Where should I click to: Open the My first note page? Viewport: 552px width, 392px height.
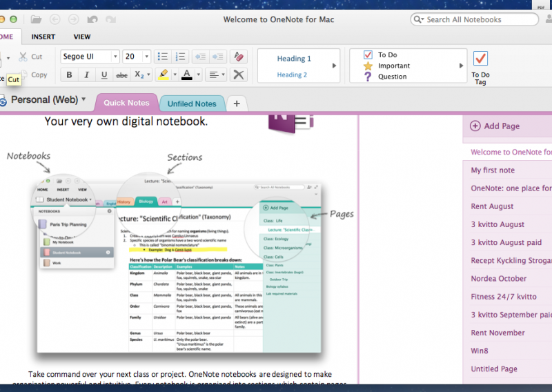click(x=508, y=170)
